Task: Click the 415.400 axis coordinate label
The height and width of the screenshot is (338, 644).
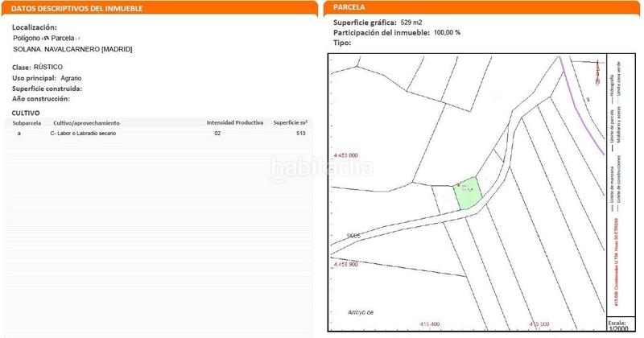Action: click(x=428, y=324)
